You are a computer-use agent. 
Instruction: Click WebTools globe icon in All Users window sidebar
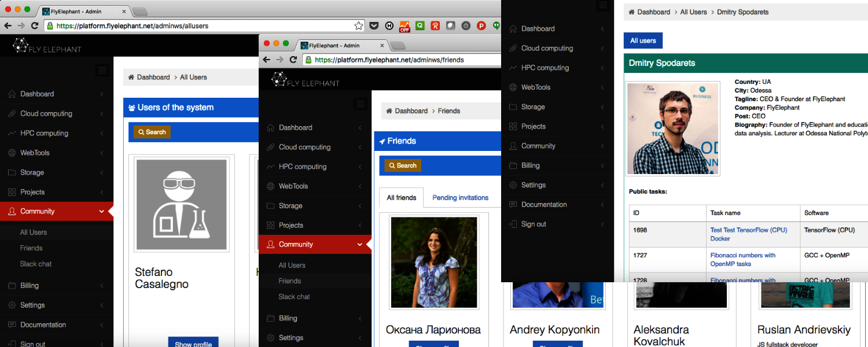click(x=12, y=153)
